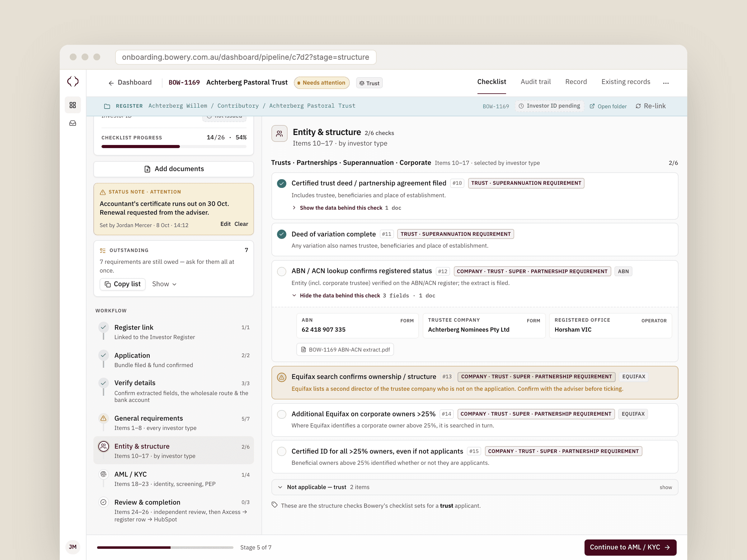
Task: Click the show link for not applicable items
Action: click(x=666, y=487)
